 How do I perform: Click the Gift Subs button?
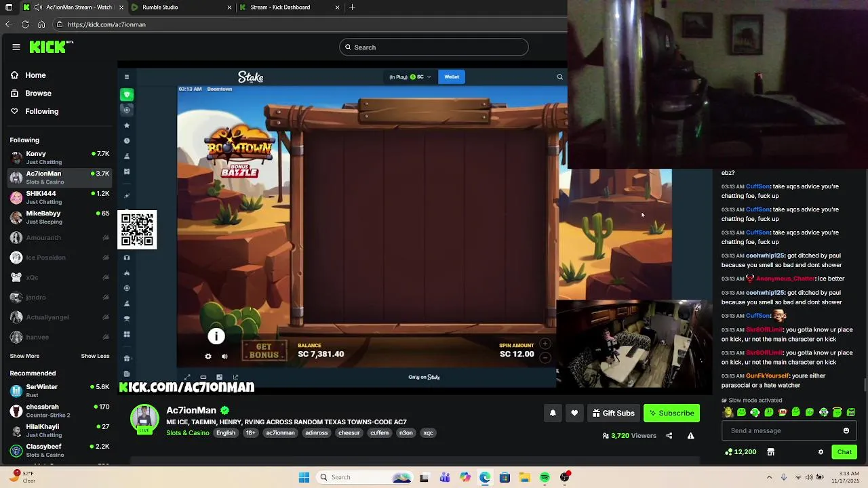(613, 413)
